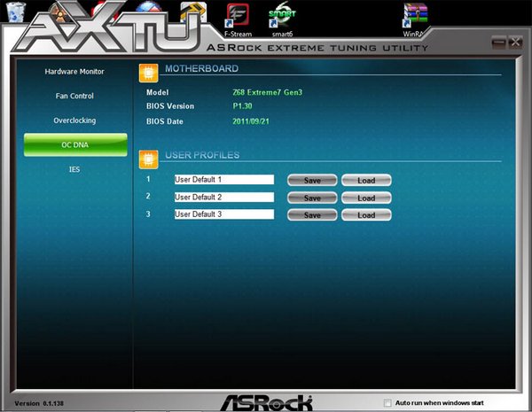
Task: Click the BIOS version value P1.30
Action: (242, 106)
